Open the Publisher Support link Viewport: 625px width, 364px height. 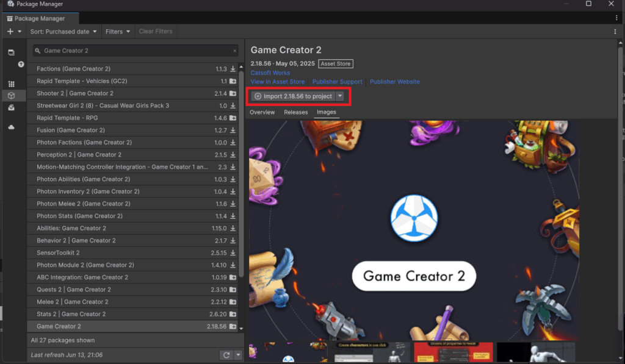337,82
